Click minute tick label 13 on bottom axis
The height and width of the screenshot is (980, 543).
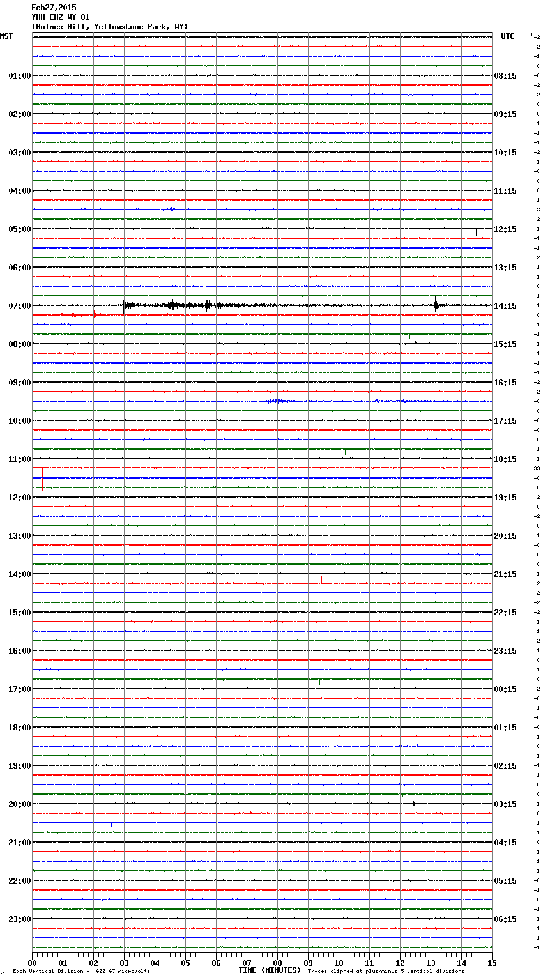[x=431, y=963]
